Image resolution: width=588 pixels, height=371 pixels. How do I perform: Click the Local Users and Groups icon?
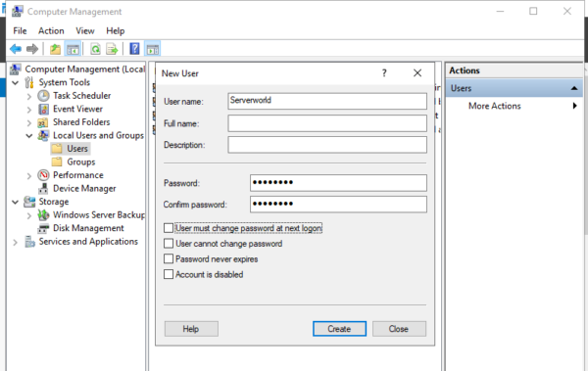click(43, 135)
